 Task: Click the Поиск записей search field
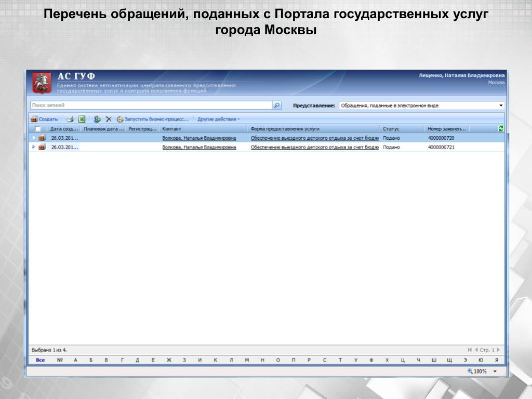tap(151, 105)
